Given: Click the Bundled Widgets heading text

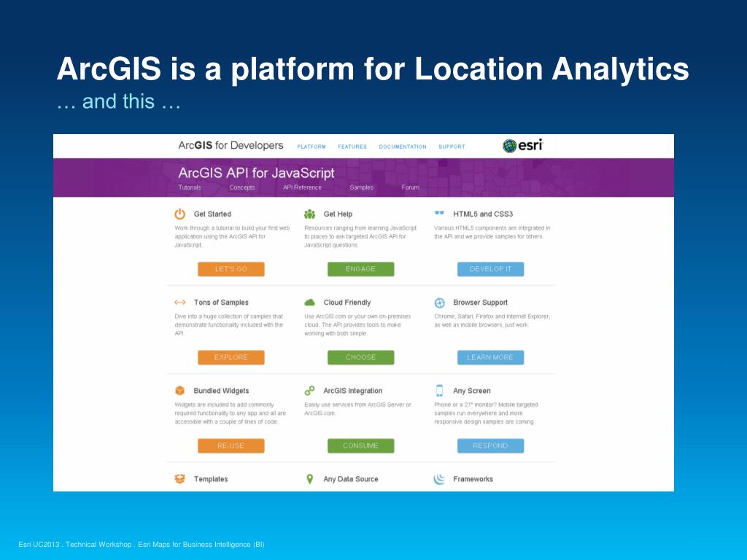Looking at the screenshot, I should tap(221, 391).
